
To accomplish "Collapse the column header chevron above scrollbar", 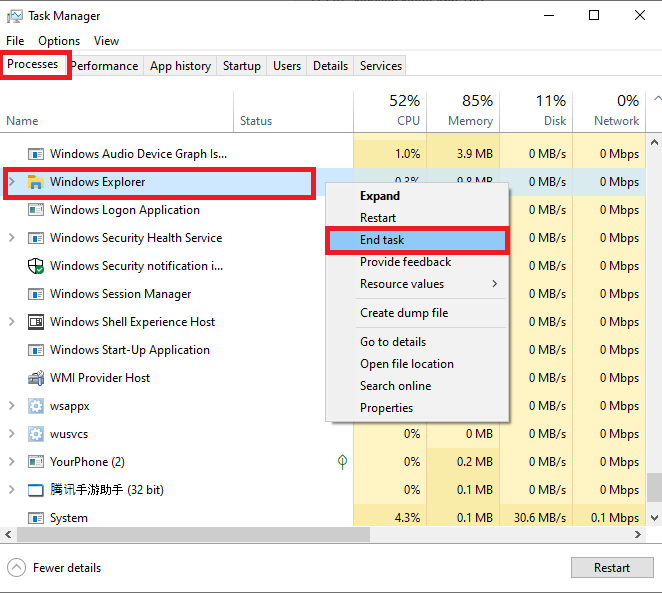I will pyautogui.click(x=657, y=98).
